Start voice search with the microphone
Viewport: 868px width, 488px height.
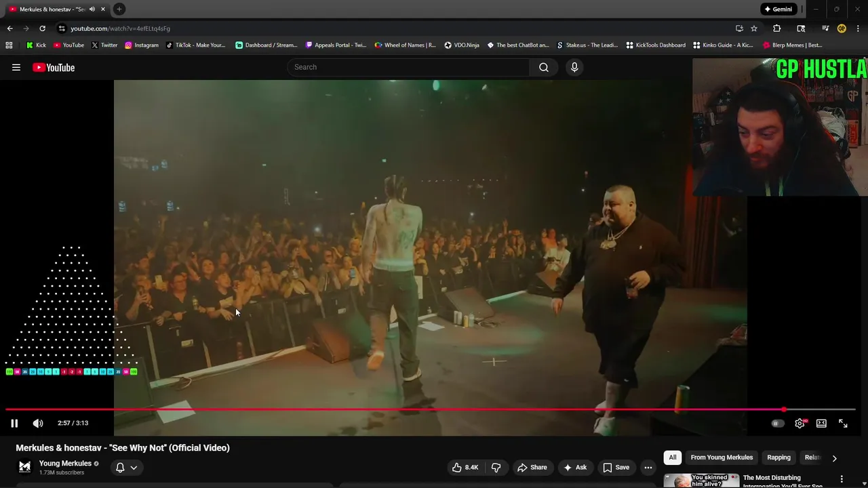(x=574, y=67)
